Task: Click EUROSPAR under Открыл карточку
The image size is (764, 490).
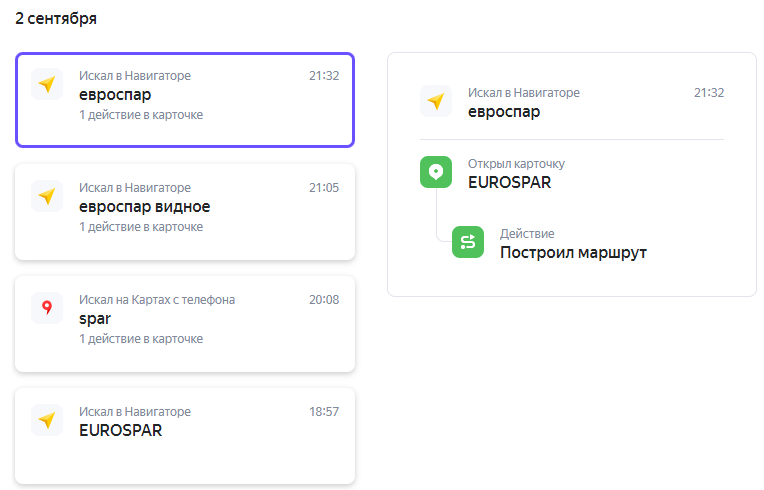Action: (x=509, y=182)
